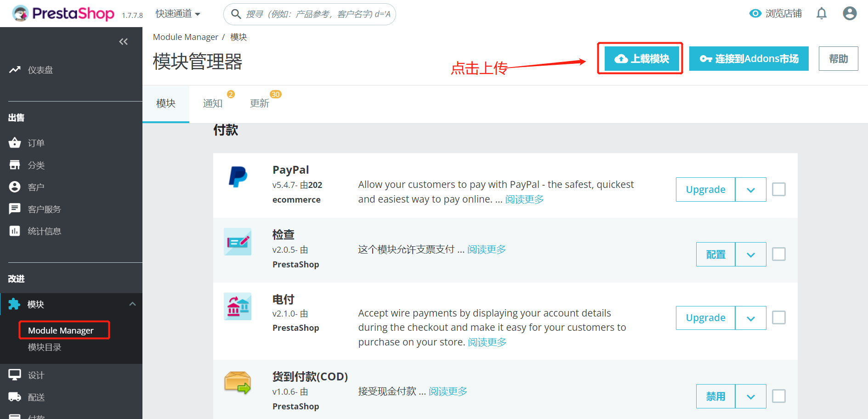Viewport: 868px width, 419px height.
Task: Expand 检查 module 配置 dropdown arrow
Action: pos(751,255)
